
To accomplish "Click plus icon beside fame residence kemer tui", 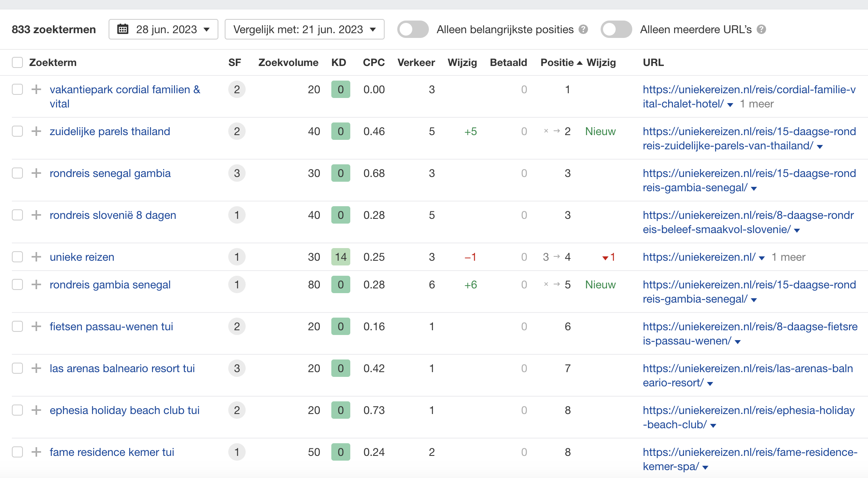I will point(36,452).
